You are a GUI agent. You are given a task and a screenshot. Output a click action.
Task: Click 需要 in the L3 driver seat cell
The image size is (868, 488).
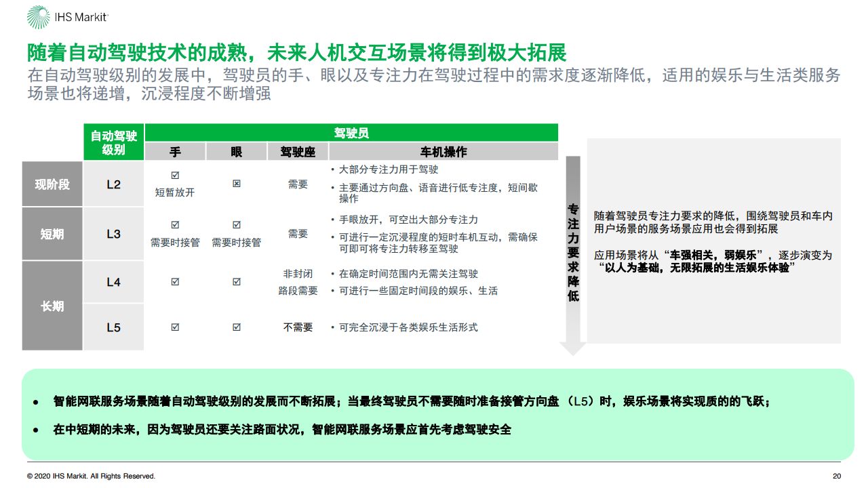tap(298, 233)
